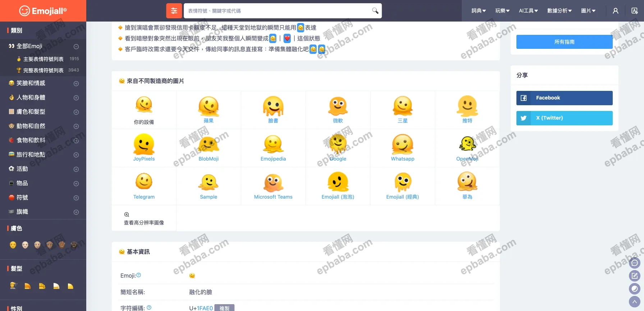
Task: Open the chat feedback floating icon
Action: (635, 263)
